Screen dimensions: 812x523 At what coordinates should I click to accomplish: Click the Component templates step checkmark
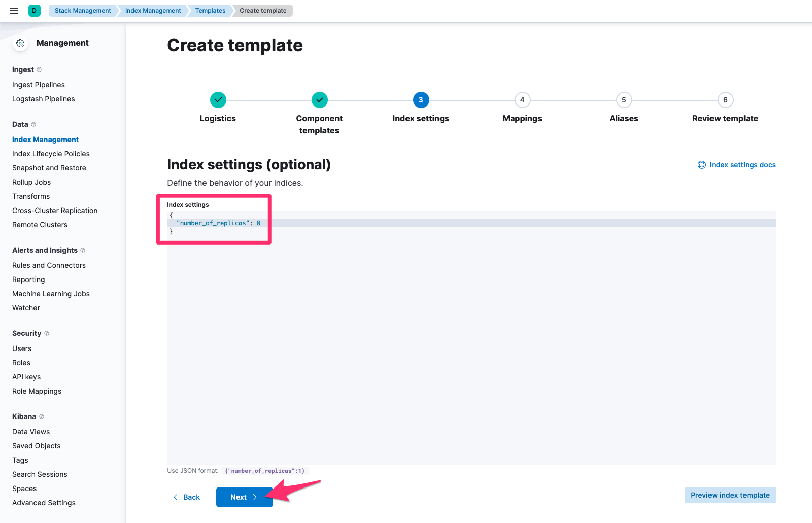tap(319, 100)
